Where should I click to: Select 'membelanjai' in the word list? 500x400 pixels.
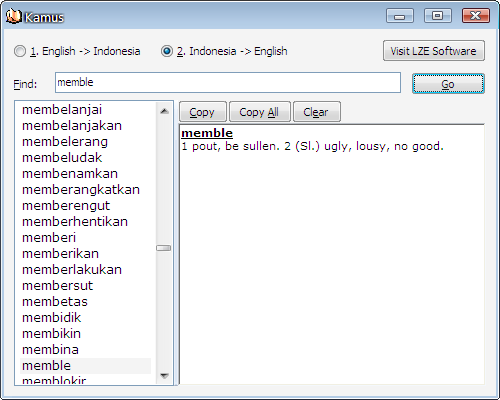click(62, 110)
